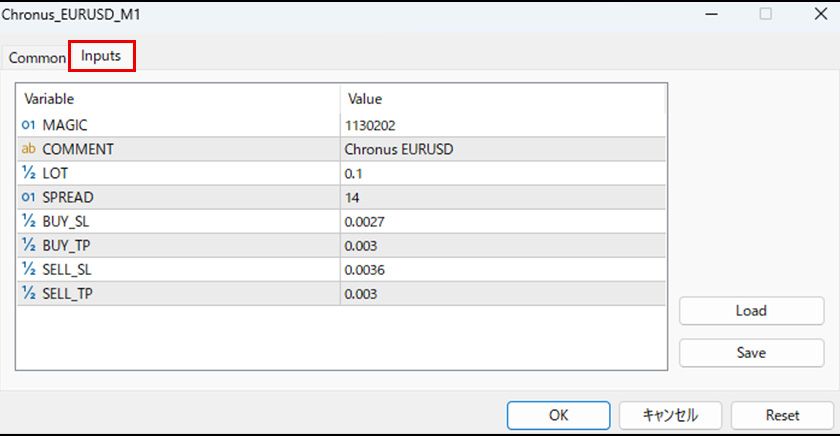This screenshot has width=840, height=436.
Task: Switch to the Common tab
Action: [x=36, y=58]
